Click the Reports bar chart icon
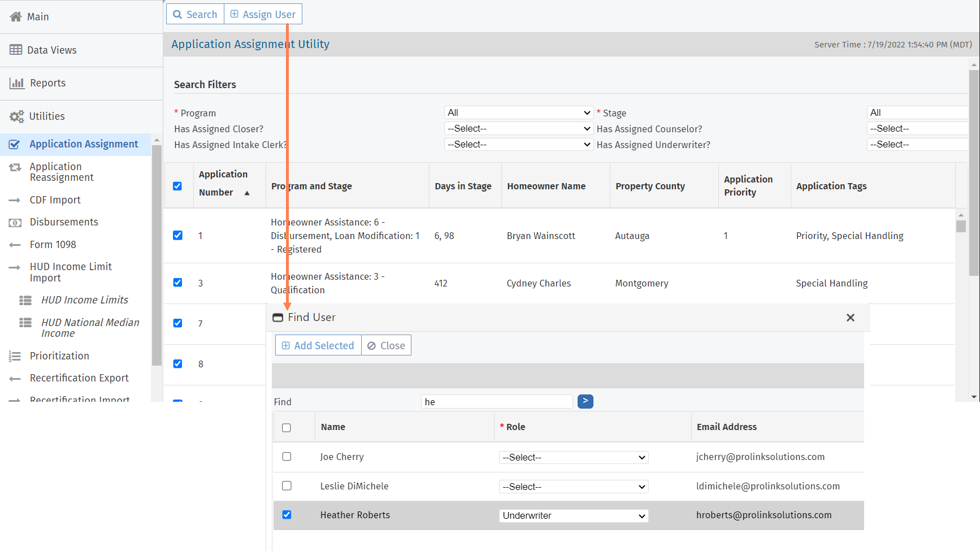 click(x=17, y=83)
